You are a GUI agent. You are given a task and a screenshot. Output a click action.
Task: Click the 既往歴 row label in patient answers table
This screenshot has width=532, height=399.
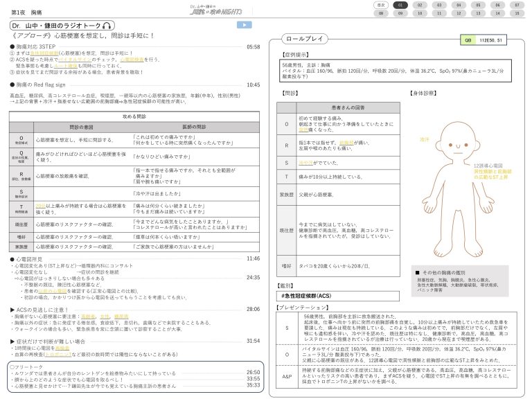(x=287, y=231)
